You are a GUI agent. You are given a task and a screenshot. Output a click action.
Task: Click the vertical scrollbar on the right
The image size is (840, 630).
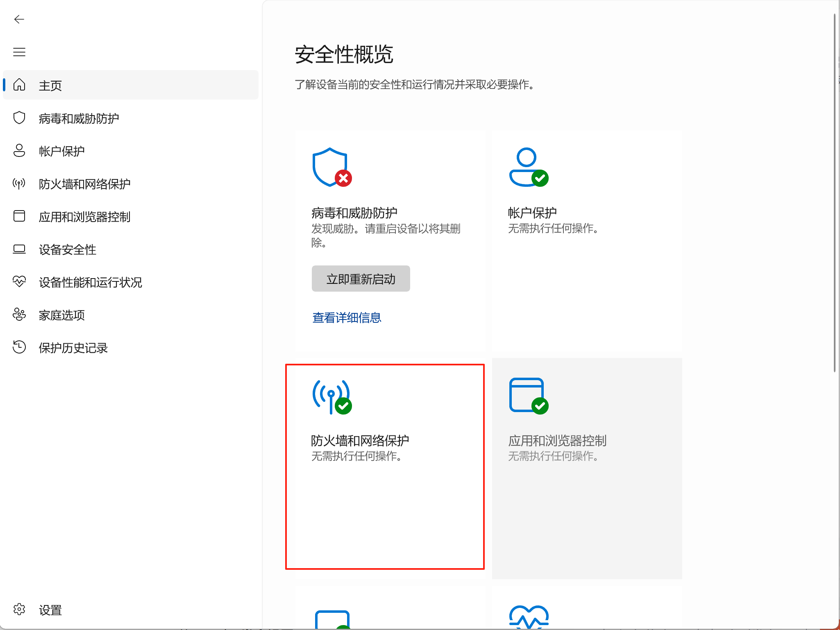pos(834,193)
